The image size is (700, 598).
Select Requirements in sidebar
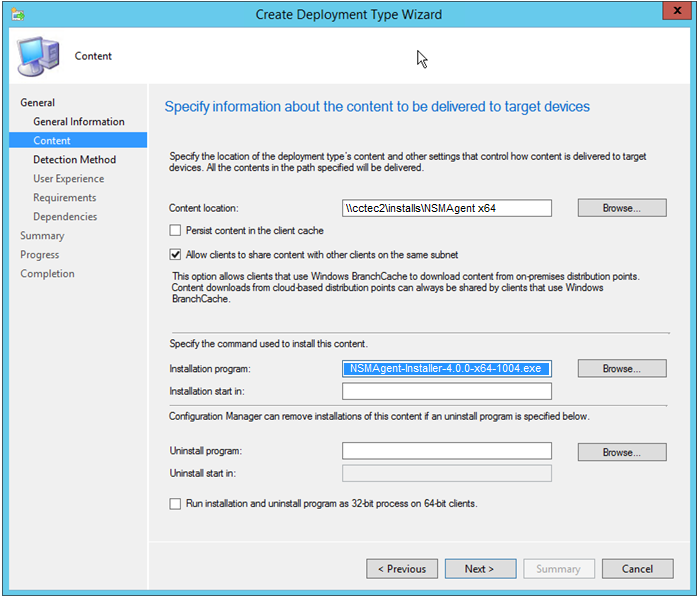[65, 197]
